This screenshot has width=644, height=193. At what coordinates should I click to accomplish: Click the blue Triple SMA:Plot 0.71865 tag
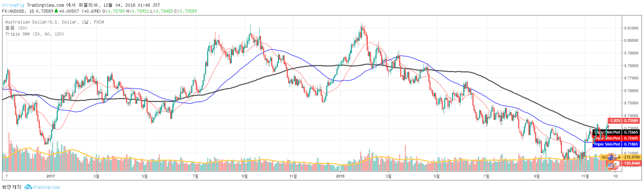click(616, 144)
